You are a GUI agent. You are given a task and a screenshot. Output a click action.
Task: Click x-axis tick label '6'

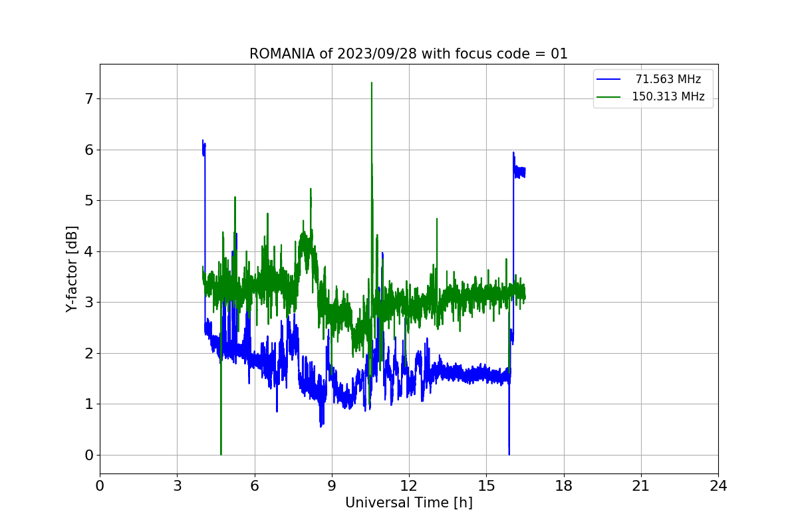255,486
